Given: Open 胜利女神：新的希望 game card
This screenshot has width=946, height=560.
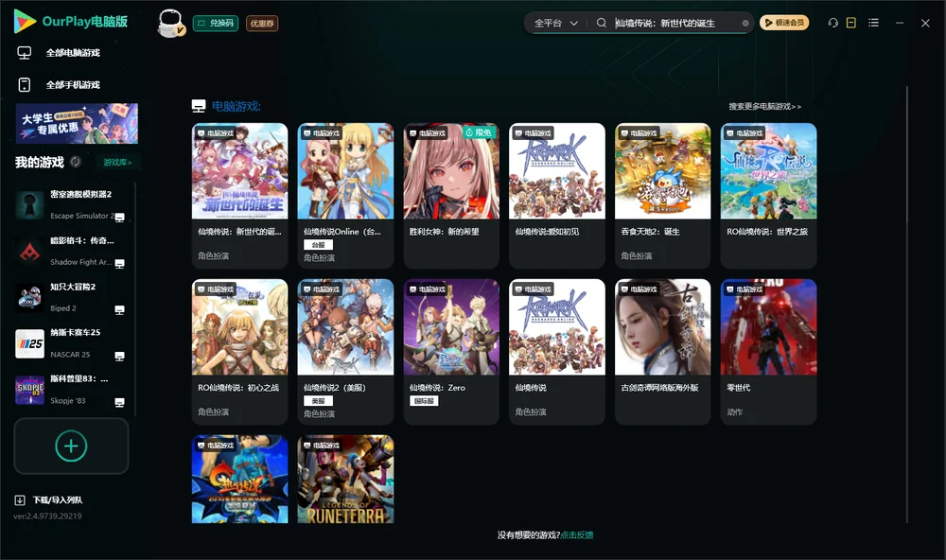Looking at the screenshot, I should pos(451,196).
